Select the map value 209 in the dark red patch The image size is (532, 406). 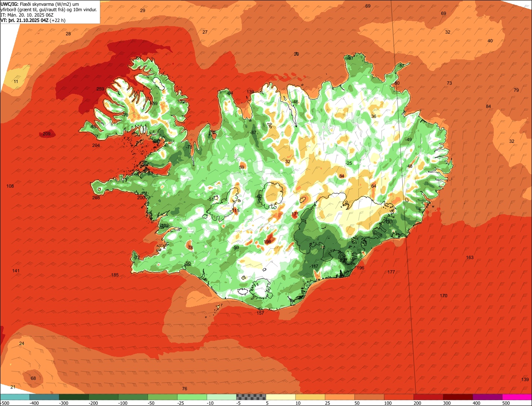47,134
